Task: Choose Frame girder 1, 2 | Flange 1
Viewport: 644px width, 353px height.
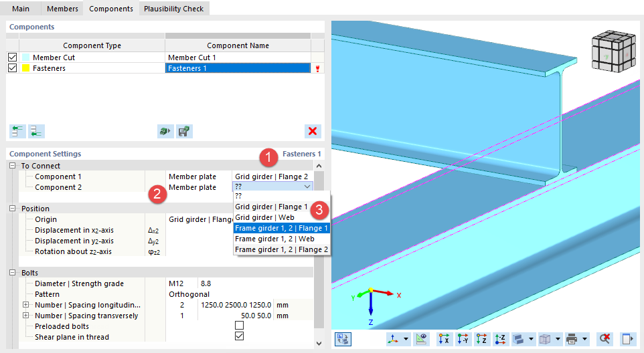Action: tap(282, 228)
